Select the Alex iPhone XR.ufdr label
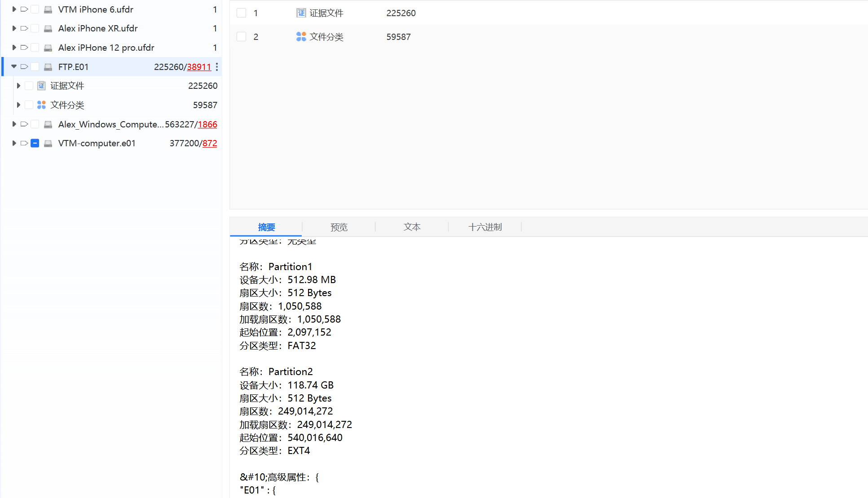The width and height of the screenshot is (868, 498). point(98,29)
